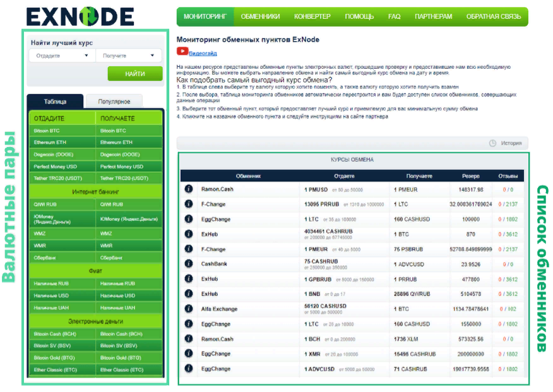Image resolution: width=553 pixels, height=392 pixels.
Task: Select Bitcoin BTC in the "Отдадите" column
Action: pos(62,131)
